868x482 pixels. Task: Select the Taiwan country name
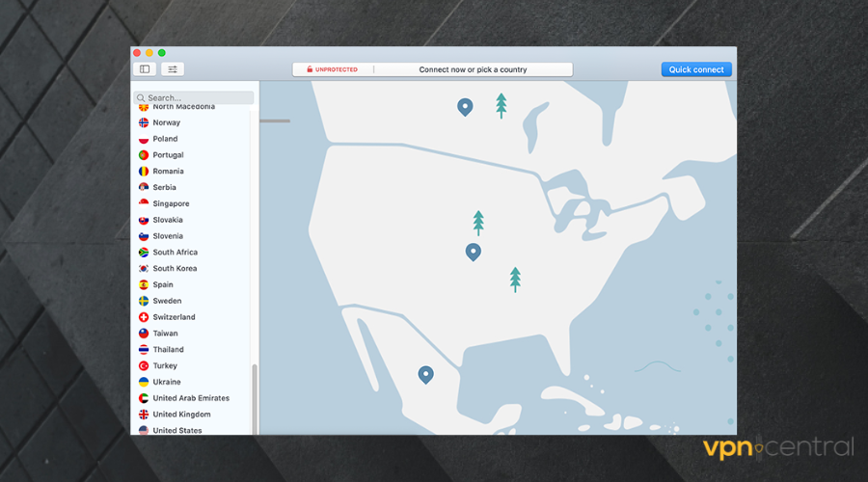(165, 334)
